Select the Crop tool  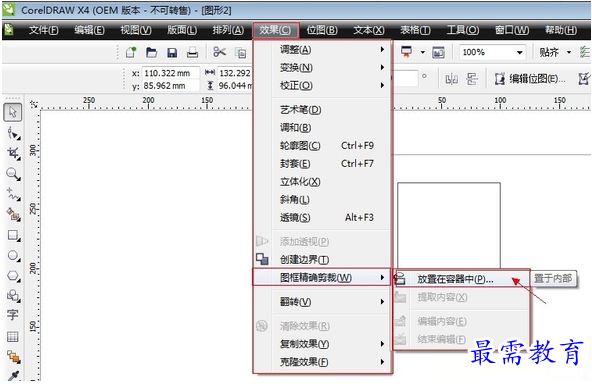(x=14, y=153)
